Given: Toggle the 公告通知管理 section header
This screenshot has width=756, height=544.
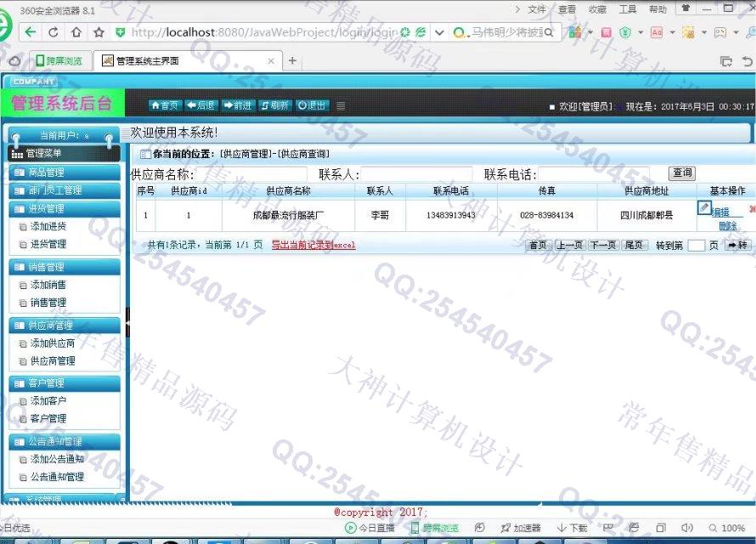Looking at the screenshot, I should 65,441.
